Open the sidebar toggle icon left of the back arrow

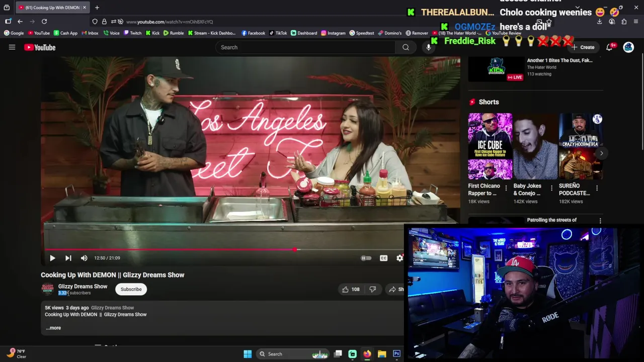(8, 22)
